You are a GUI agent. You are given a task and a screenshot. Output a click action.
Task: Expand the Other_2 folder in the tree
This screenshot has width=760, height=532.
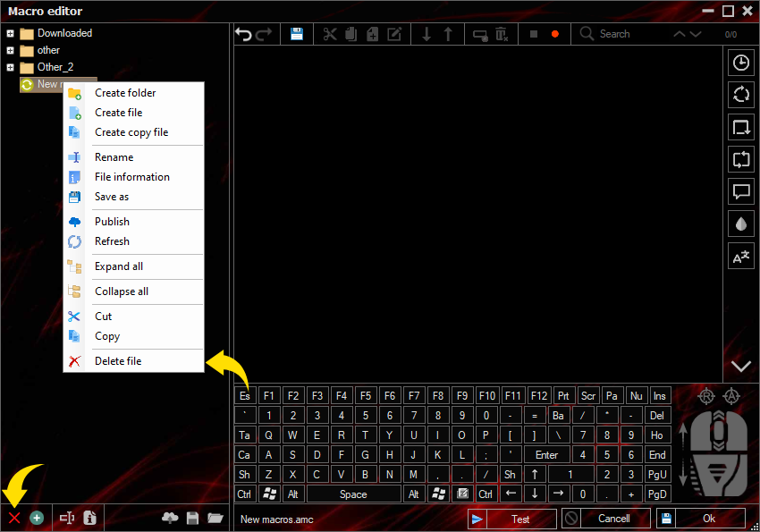pyautogui.click(x=8, y=67)
